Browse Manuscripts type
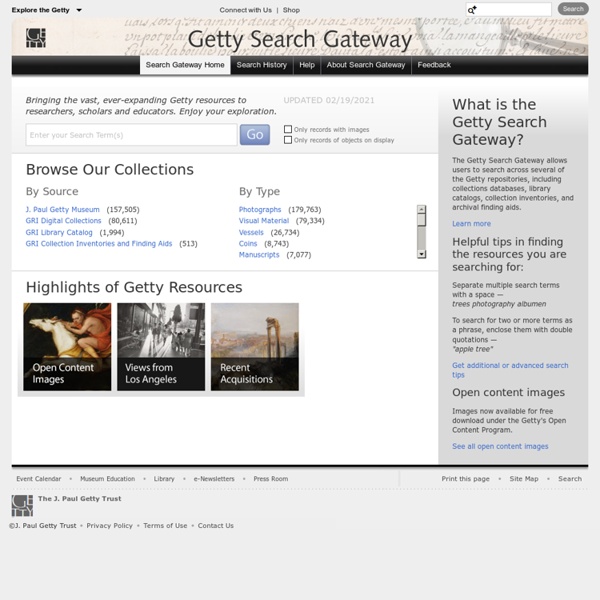This screenshot has width=600, height=600. click(x=259, y=255)
